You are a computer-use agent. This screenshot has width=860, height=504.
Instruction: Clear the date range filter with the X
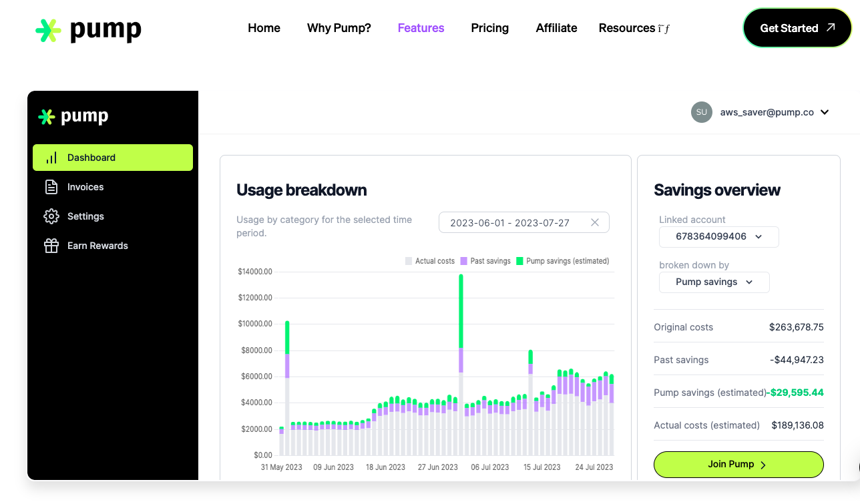(x=594, y=222)
